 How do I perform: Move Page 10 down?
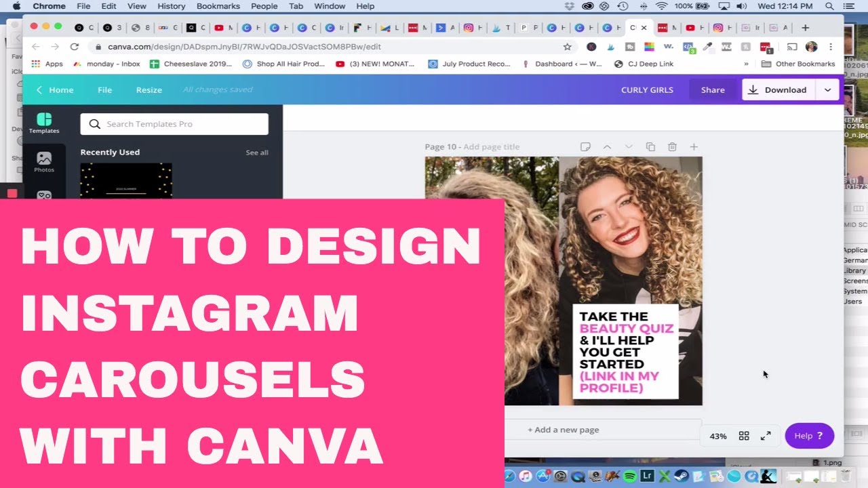[629, 146]
